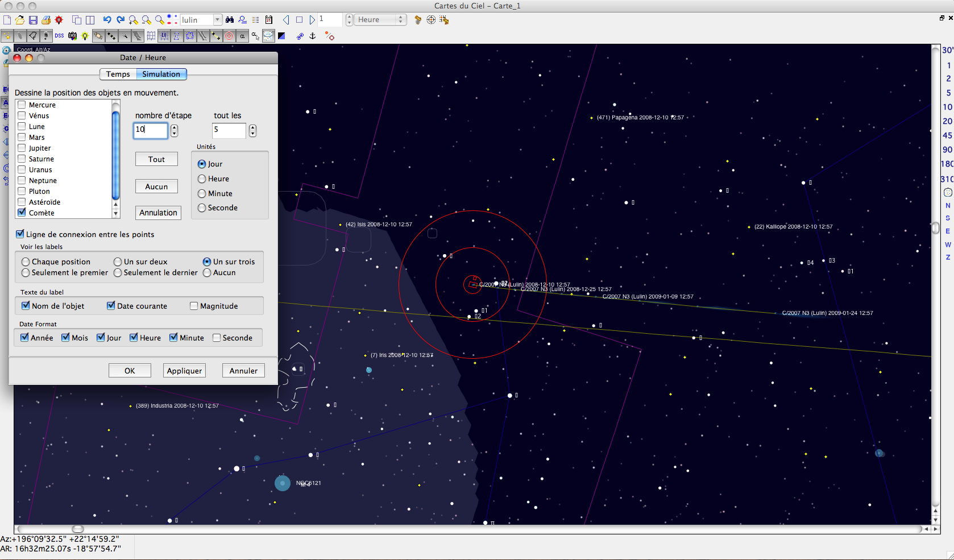This screenshot has width=954, height=560.
Task: Click the Print chart icon
Action: tap(46, 20)
